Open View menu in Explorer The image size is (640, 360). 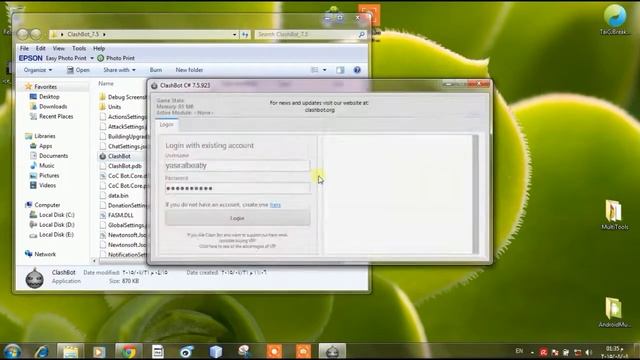pos(58,48)
